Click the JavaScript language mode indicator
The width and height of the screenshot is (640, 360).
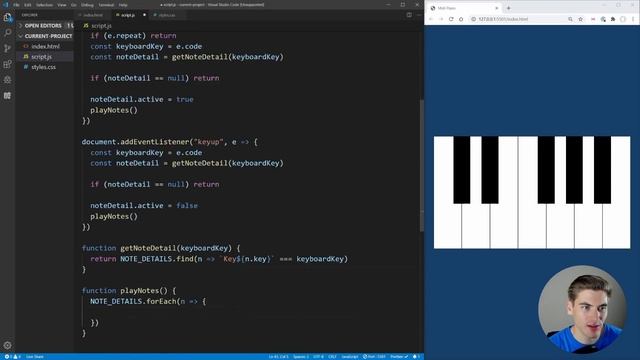350,357
